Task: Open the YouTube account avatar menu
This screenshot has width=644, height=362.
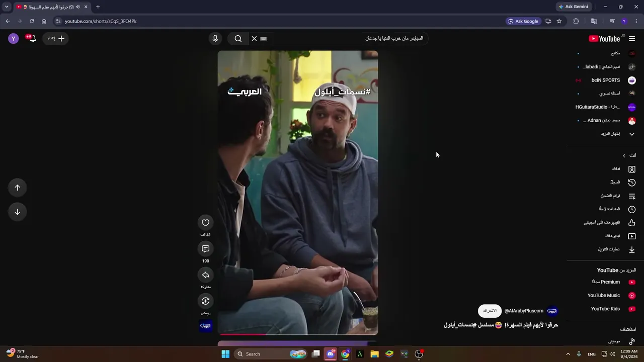Action: (14, 38)
